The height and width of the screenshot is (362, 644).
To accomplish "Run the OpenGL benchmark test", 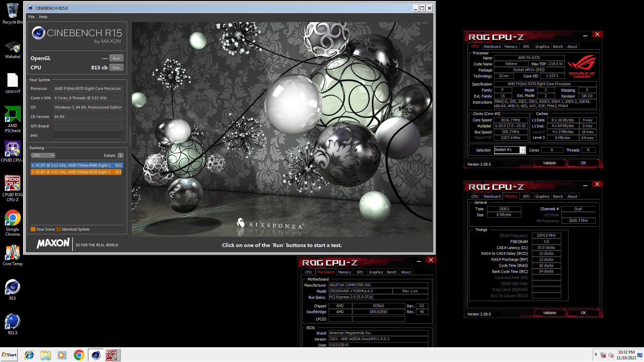I will pyautogui.click(x=116, y=58).
